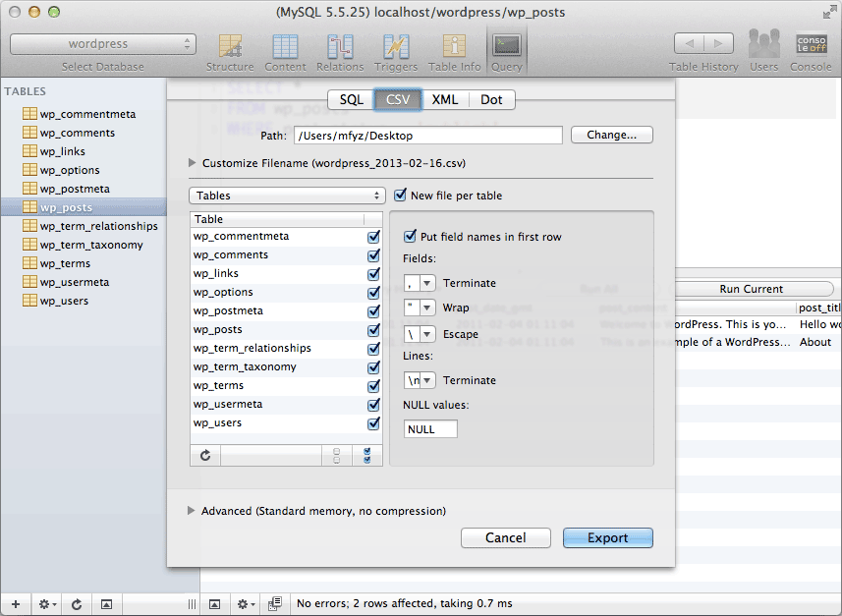Click the NULL values input field
842x616 pixels.
coord(430,429)
